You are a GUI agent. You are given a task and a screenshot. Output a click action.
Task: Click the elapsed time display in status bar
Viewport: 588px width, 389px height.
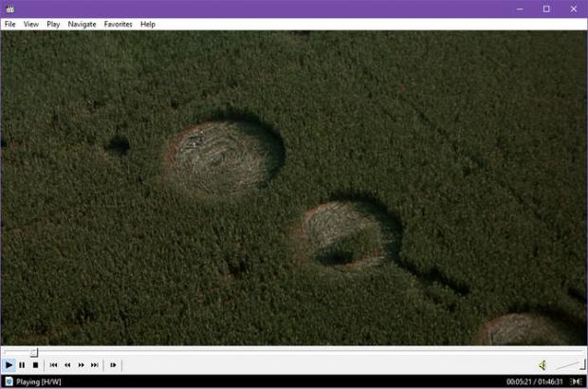(x=520, y=381)
